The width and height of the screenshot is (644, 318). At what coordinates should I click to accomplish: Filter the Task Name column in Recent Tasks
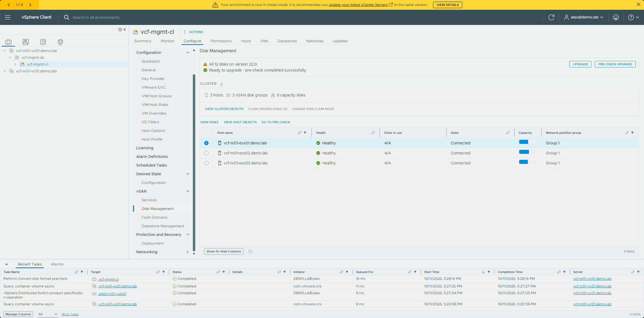point(82,272)
